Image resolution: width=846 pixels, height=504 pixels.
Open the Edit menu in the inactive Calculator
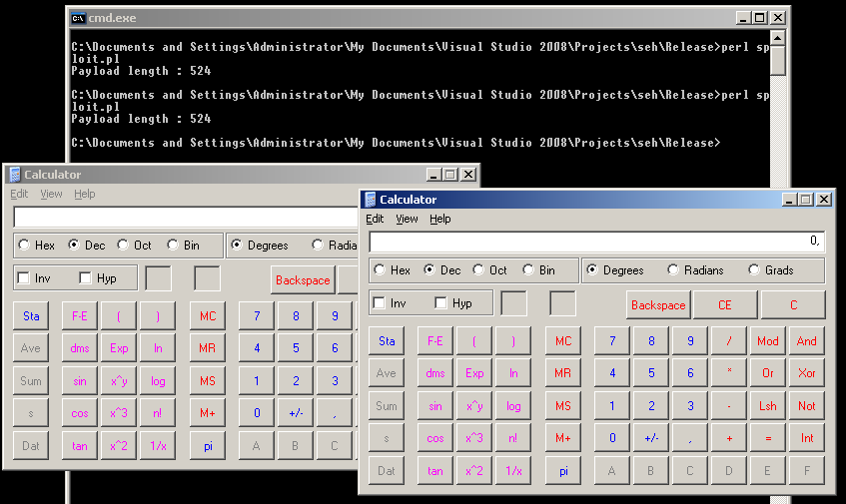click(19, 194)
